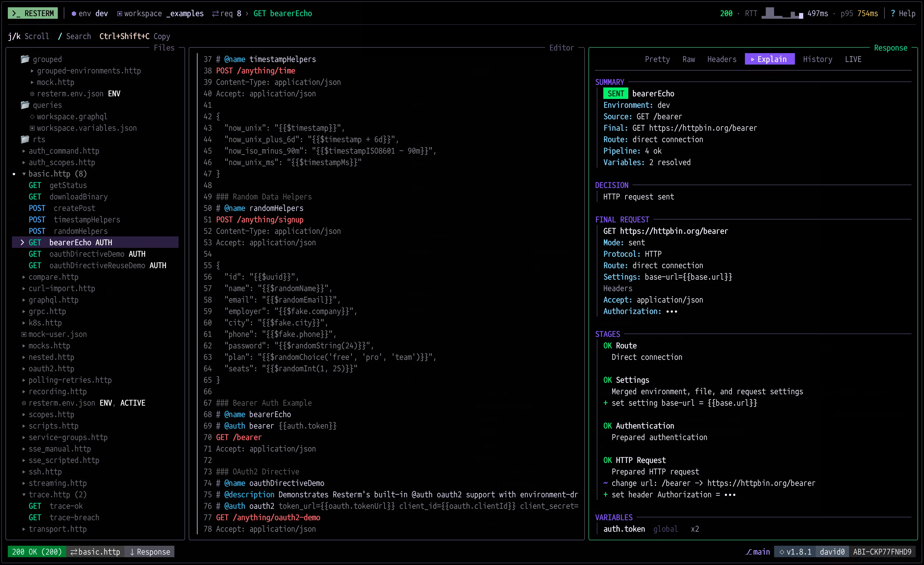Switch to the Raw tab
This screenshot has width=924, height=565.
point(688,59)
